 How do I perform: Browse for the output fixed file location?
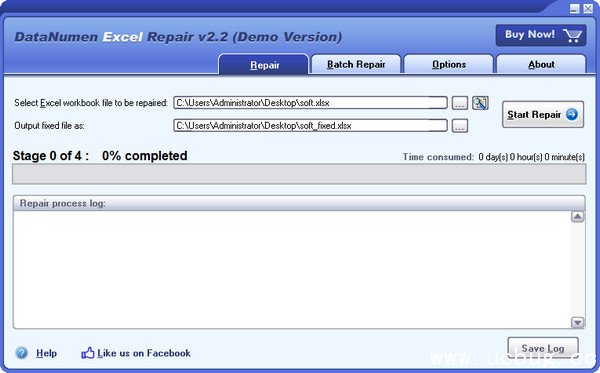coord(460,126)
